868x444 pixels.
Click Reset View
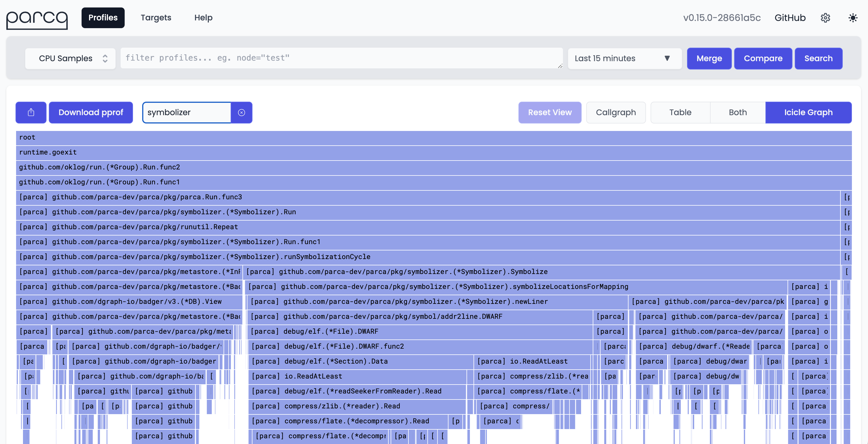[x=550, y=113]
